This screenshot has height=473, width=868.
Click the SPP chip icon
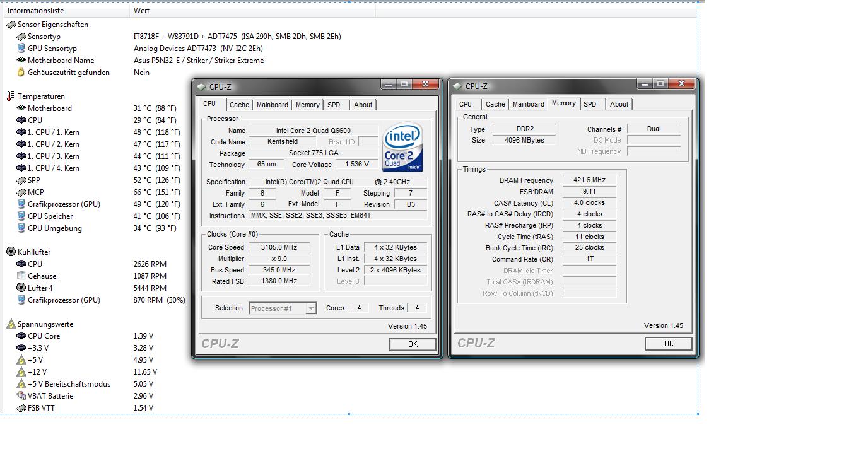click(21, 180)
